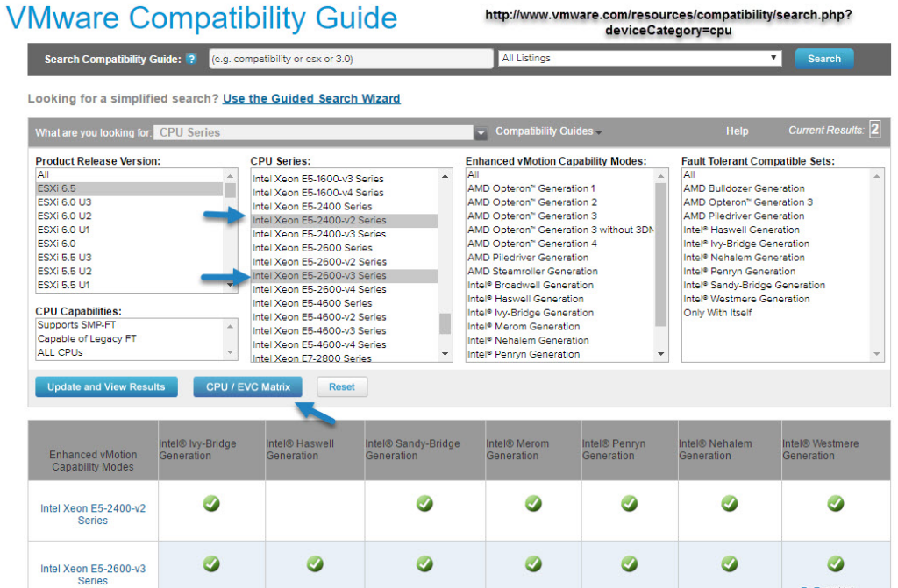This screenshot has height=588, width=898.
Task: Click Update and View Results
Action: (x=106, y=387)
